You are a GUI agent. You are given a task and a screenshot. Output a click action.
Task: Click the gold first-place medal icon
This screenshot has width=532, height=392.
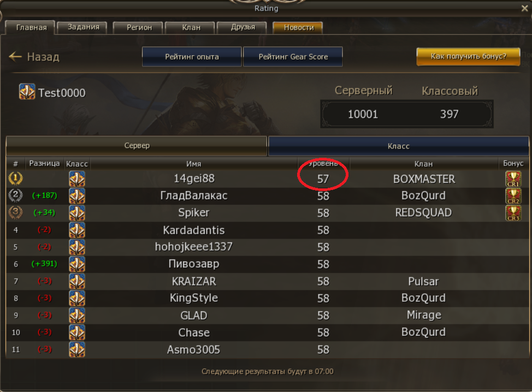click(15, 179)
